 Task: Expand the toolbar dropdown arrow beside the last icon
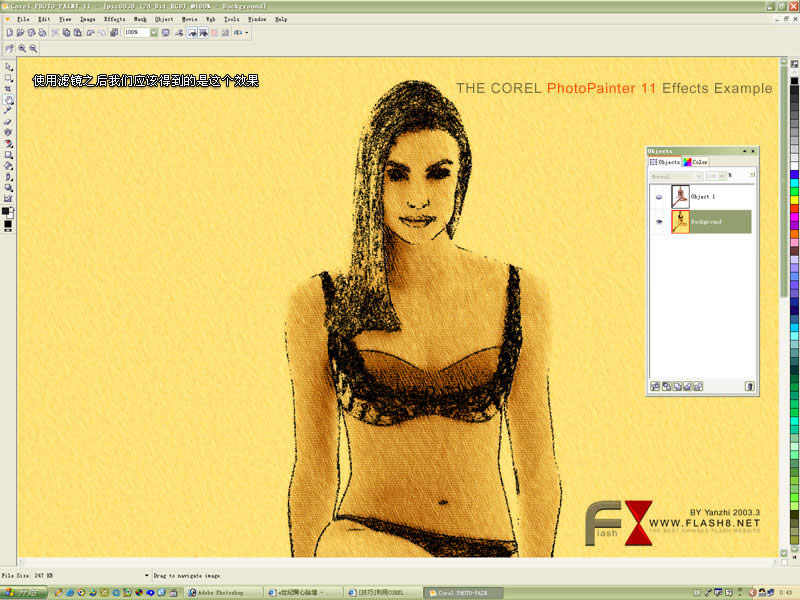pyautogui.click(x=247, y=33)
